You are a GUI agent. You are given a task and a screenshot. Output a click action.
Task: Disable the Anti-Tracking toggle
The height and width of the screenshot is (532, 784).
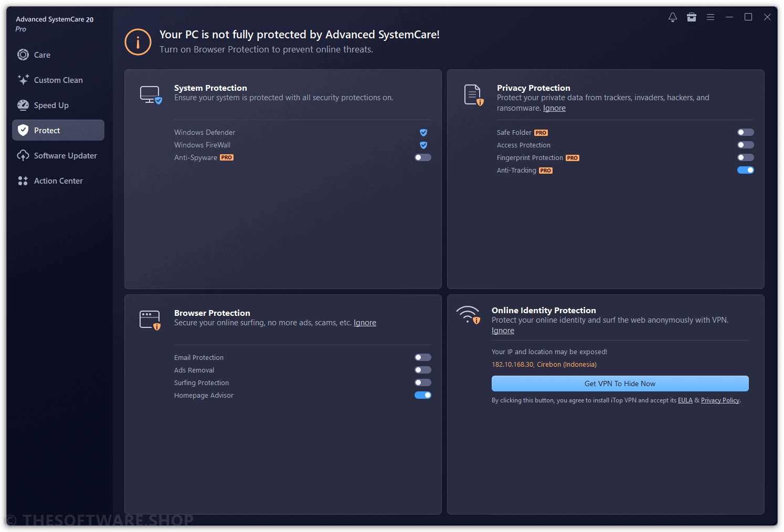click(x=746, y=170)
